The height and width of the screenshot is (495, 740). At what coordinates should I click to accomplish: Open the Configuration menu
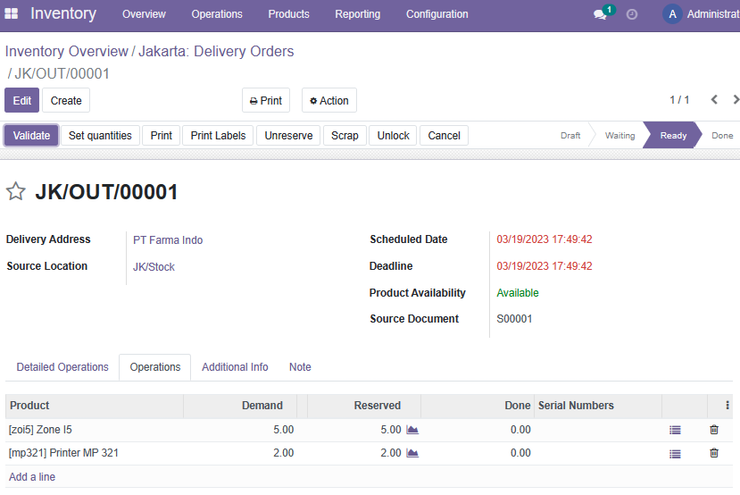pos(437,14)
